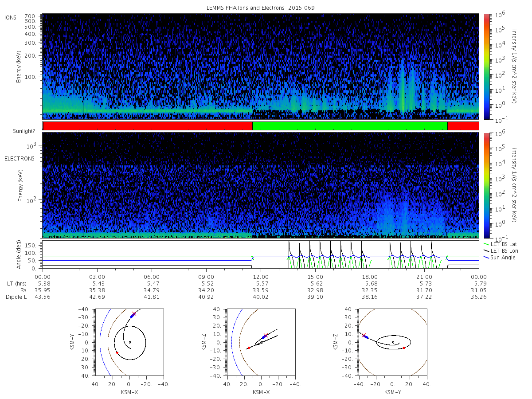Click the red dot in the KSM-Y/KSM-Z plot
Image resolution: width=532 pixels, height=399 pixels.
tap(403, 348)
